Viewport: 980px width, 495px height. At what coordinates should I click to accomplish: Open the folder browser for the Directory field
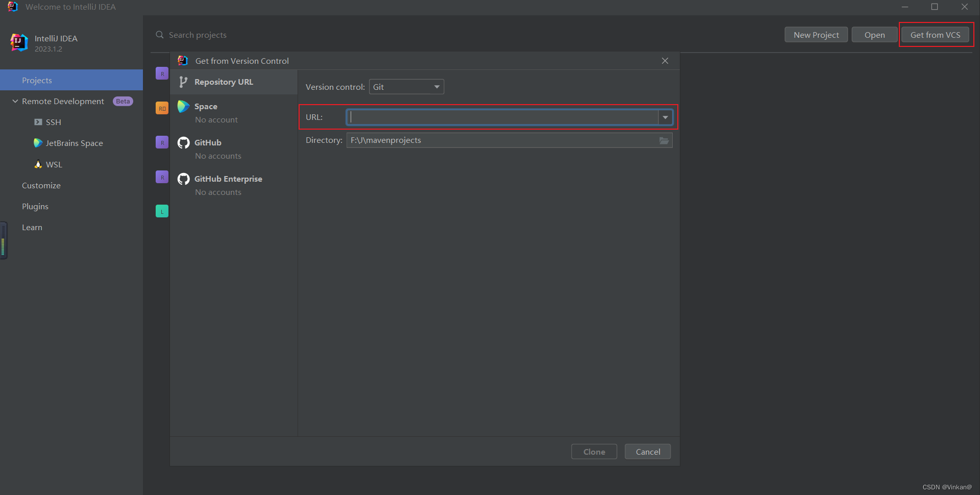point(664,140)
